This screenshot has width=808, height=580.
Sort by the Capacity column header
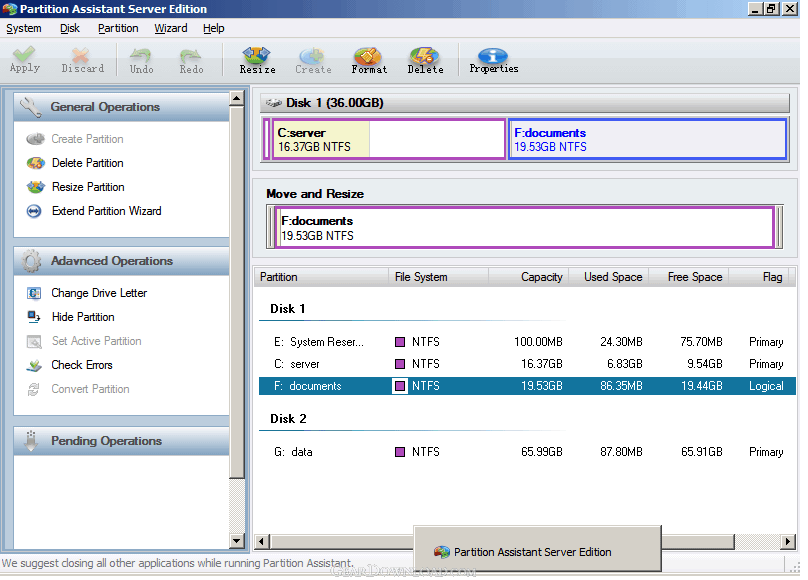528,277
